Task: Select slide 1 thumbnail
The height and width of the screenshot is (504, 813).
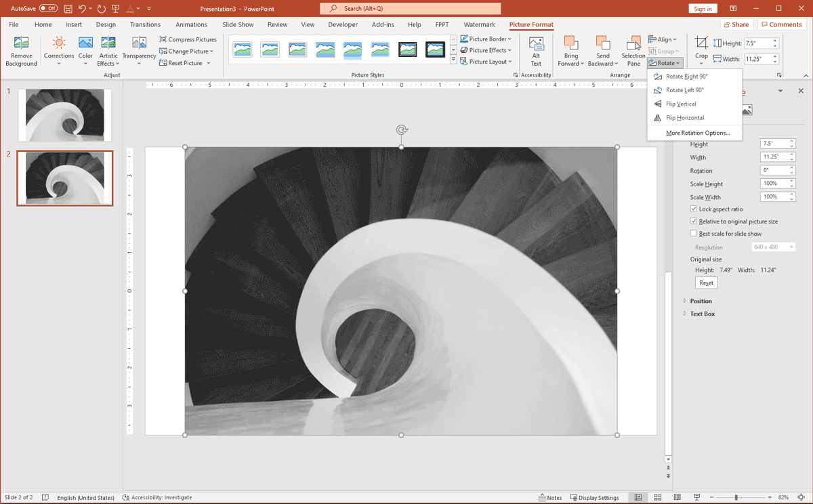Action: (x=65, y=115)
